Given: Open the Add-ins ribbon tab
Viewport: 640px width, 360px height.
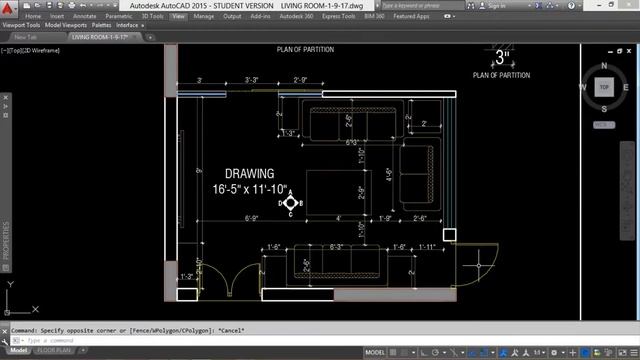Looking at the screenshot, I should 260,16.
